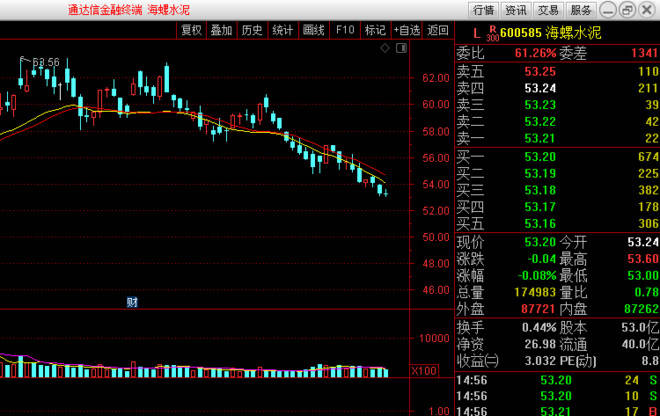Click the red L marker icon

(x=476, y=33)
